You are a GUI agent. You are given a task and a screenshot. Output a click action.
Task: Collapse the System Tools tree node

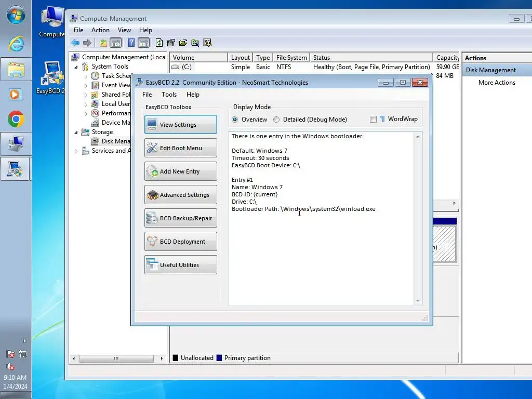[76, 67]
